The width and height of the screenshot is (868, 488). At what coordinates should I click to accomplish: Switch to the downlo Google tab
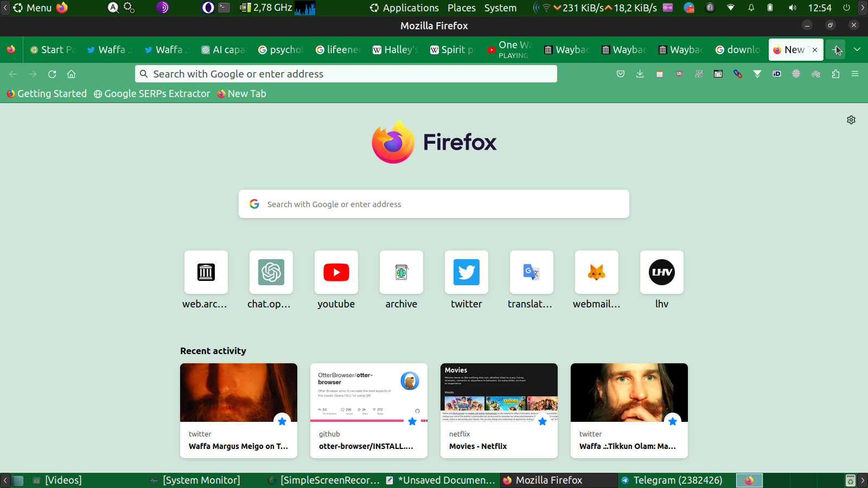(x=738, y=49)
